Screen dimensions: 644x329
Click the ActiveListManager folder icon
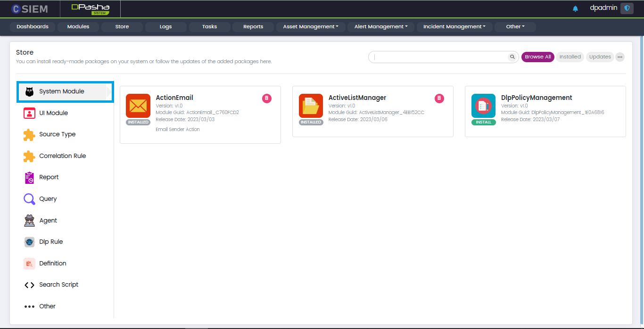coord(311,106)
